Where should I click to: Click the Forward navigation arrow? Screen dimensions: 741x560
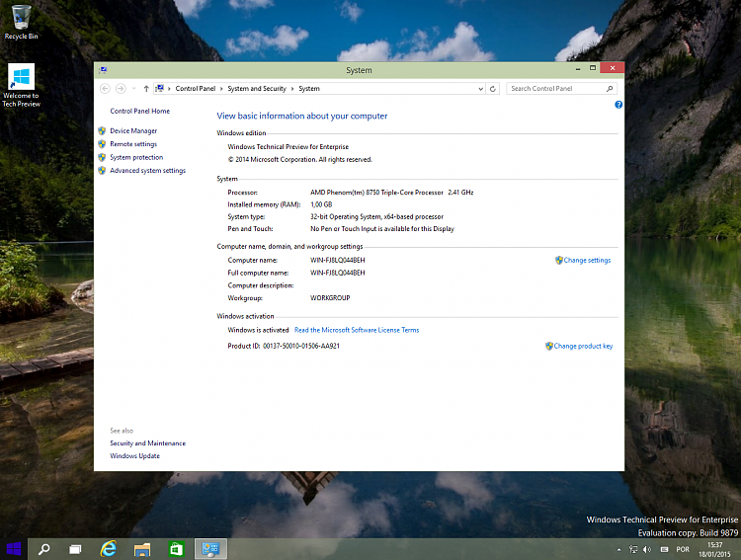click(121, 88)
